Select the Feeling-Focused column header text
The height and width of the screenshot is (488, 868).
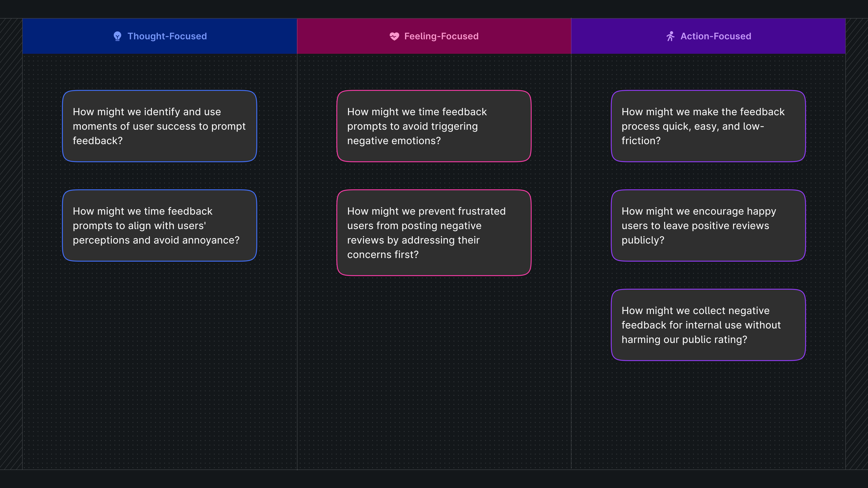click(441, 36)
